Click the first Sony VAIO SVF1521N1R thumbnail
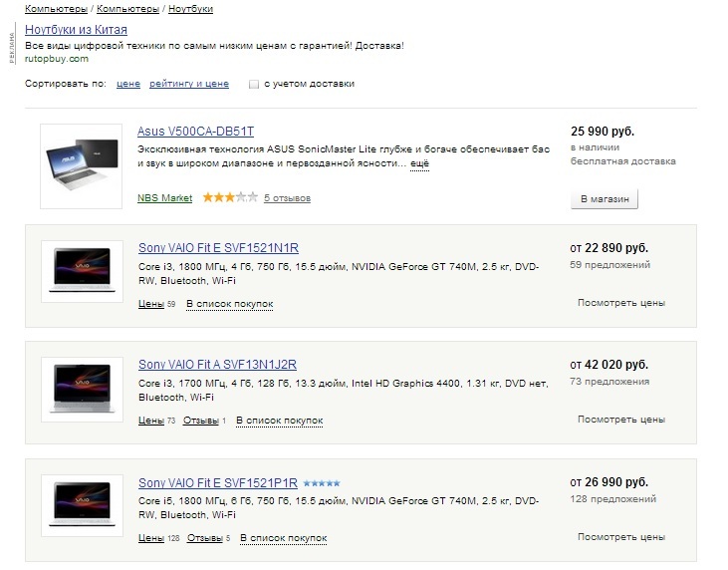This screenshot has height=570, width=728. pyautogui.click(x=82, y=270)
